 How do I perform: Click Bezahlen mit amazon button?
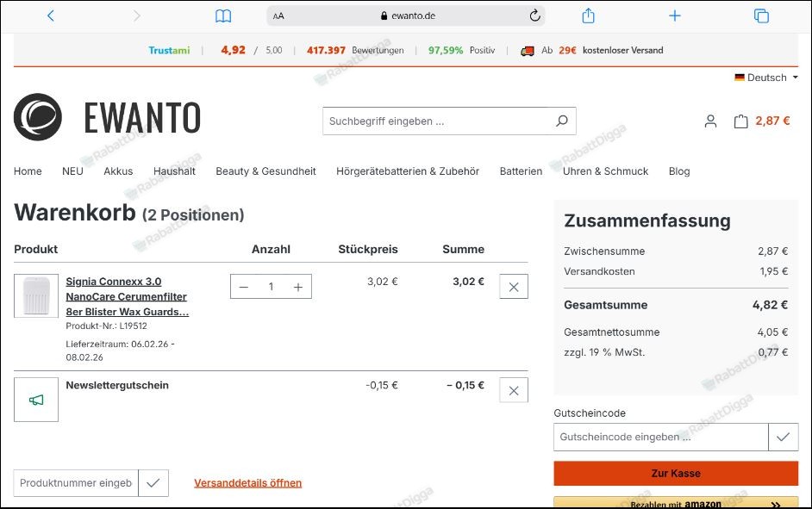click(676, 503)
